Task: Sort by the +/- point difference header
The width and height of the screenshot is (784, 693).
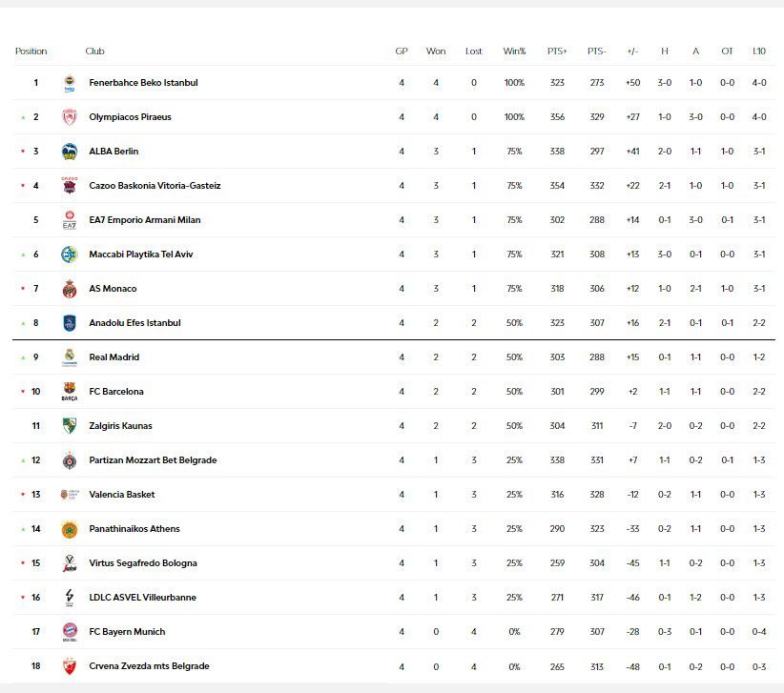Action: [x=632, y=51]
